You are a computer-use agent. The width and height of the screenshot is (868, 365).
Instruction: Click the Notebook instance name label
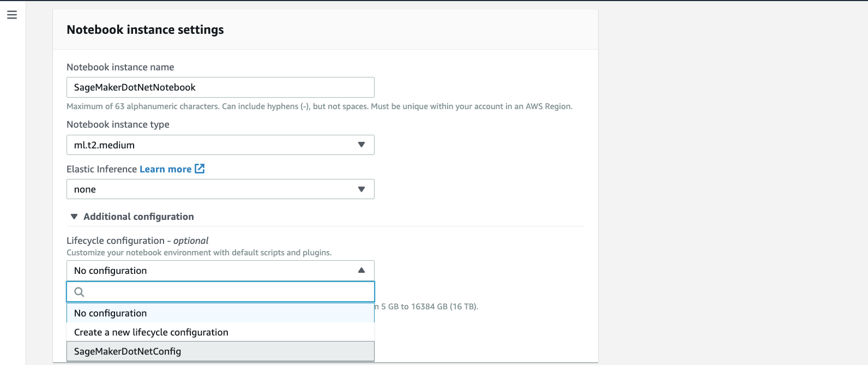click(x=120, y=67)
